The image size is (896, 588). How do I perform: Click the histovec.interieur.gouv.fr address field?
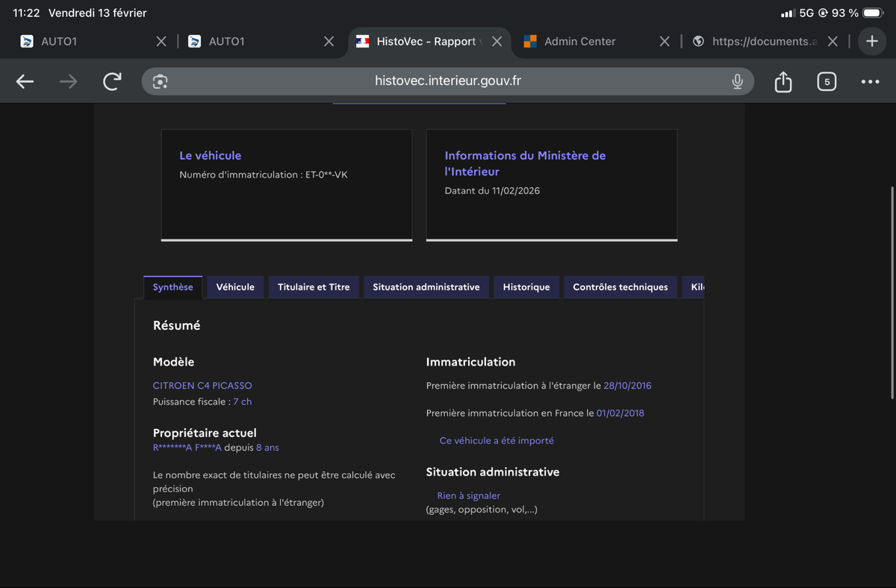448,81
